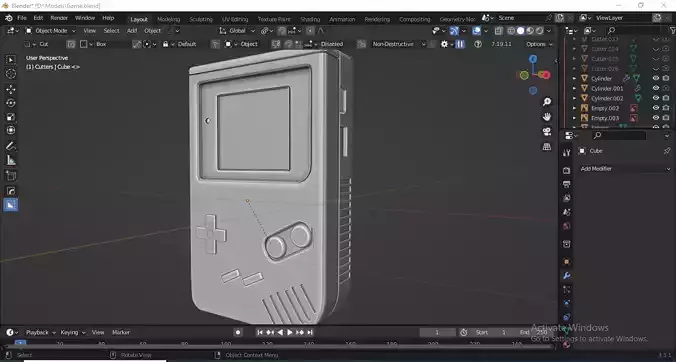Switch perspective/orthographic grid icon

[x=547, y=147]
